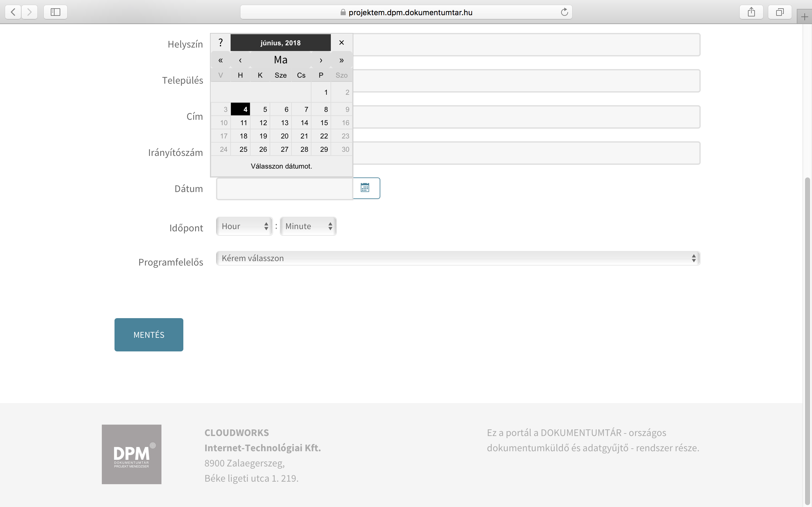The image size is (812, 507).
Task: Click the calendar icon next to Dátum
Action: pos(365,188)
